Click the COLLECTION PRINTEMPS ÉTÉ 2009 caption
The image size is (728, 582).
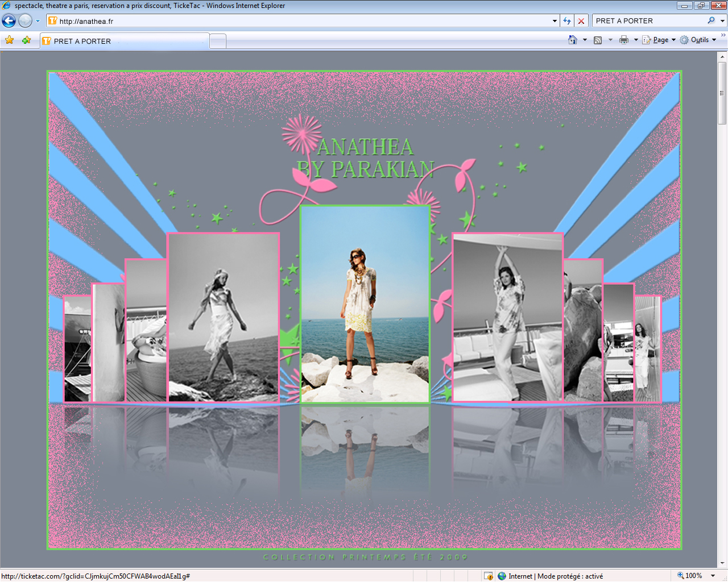365,557
